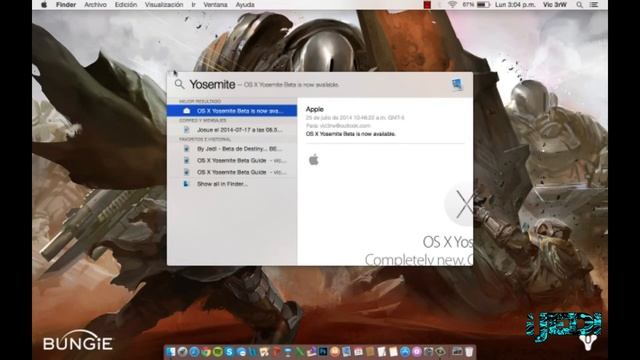
Task: Open App Store from the Dock
Action: (405, 351)
